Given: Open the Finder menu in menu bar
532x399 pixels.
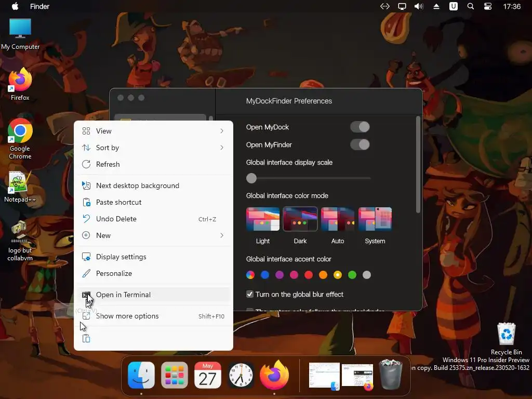Looking at the screenshot, I should click(39, 6).
